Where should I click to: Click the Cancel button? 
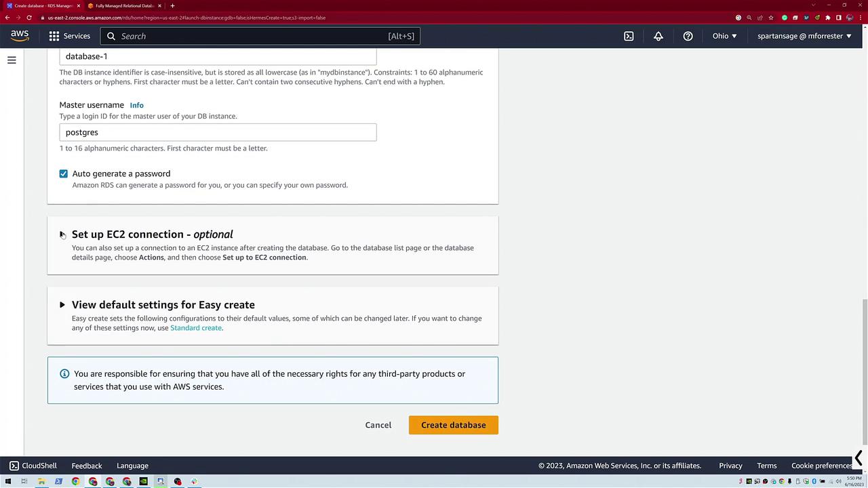tap(378, 425)
